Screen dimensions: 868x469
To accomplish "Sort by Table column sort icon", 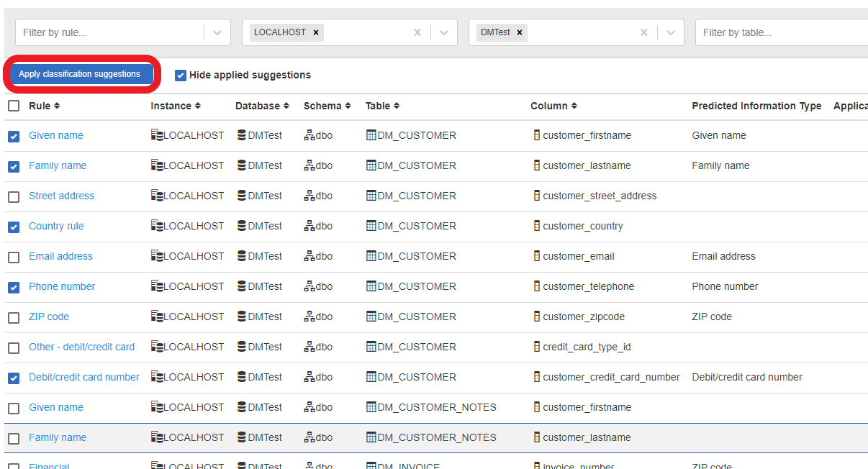I will point(397,106).
